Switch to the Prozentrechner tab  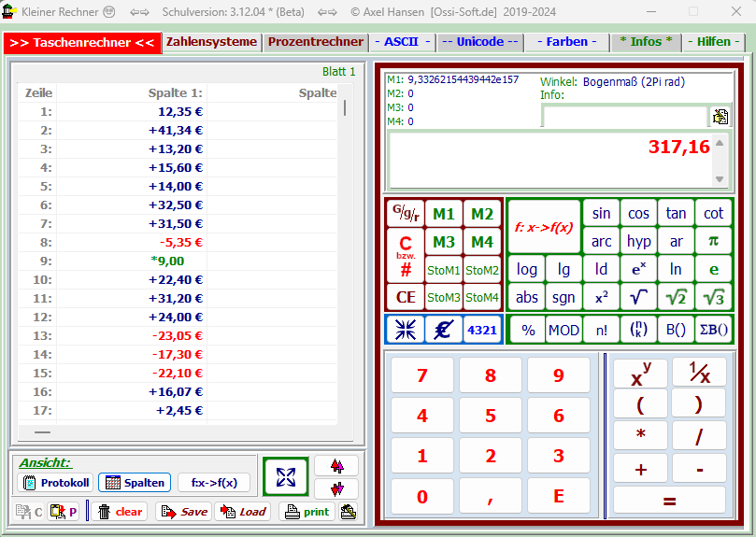click(x=315, y=42)
